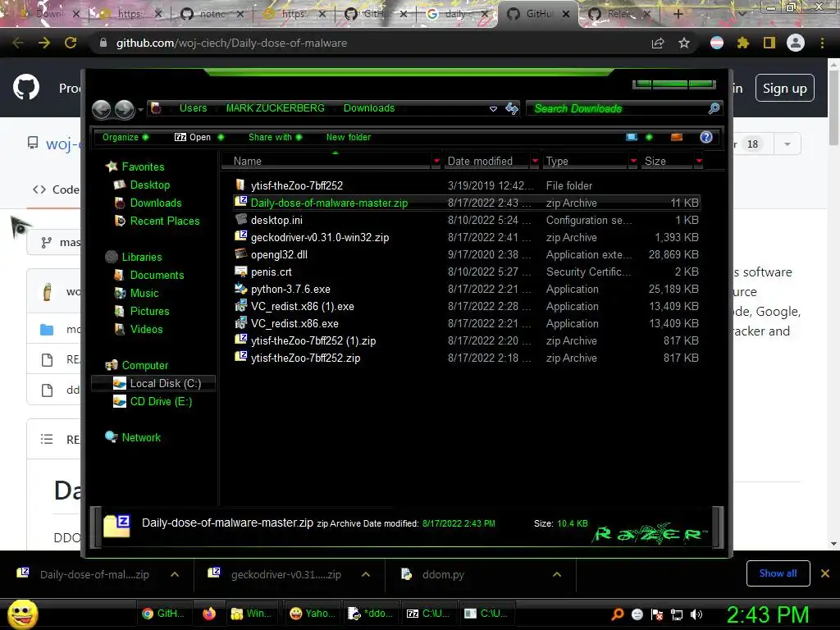Open Type column filter dropdown
Viewport: 840px width, 630px height.
coord(633,161)
